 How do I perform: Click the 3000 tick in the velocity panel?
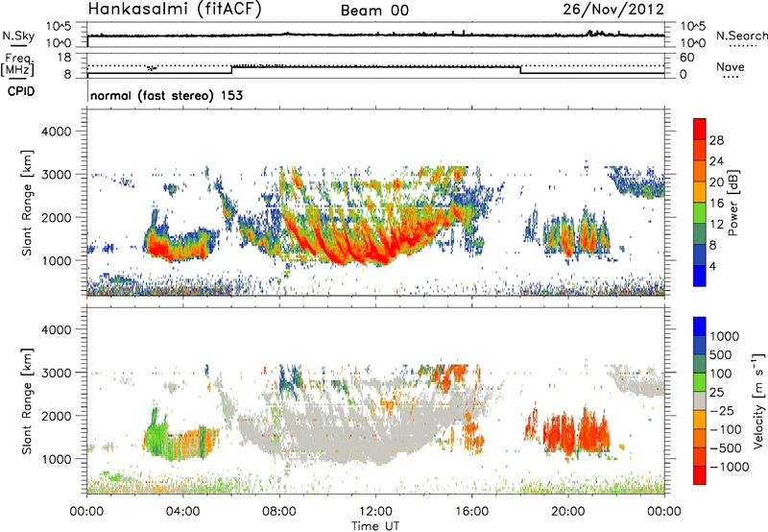[x=56, y=373]
